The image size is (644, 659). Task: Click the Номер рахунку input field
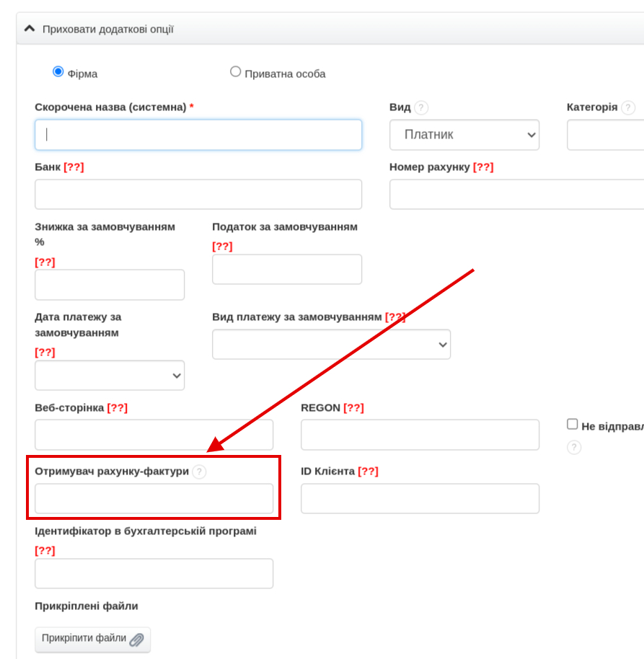(516, 195)
